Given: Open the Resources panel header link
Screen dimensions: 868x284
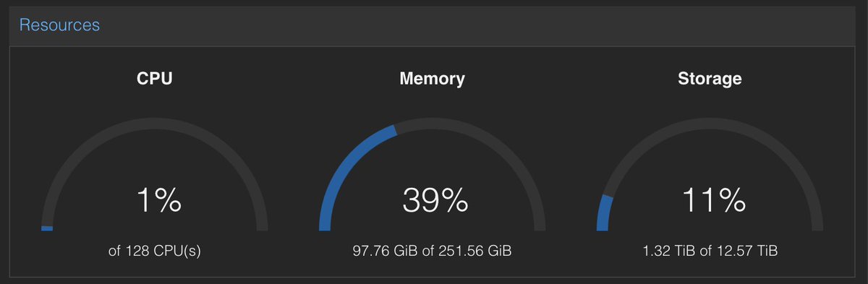Looking at the screenshot, I should click(x=59, y=25).
